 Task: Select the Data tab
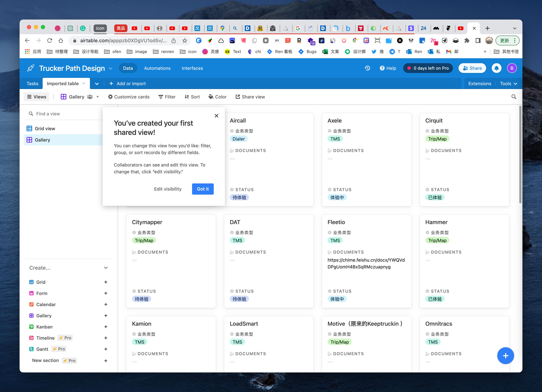(x=128, y=68)
